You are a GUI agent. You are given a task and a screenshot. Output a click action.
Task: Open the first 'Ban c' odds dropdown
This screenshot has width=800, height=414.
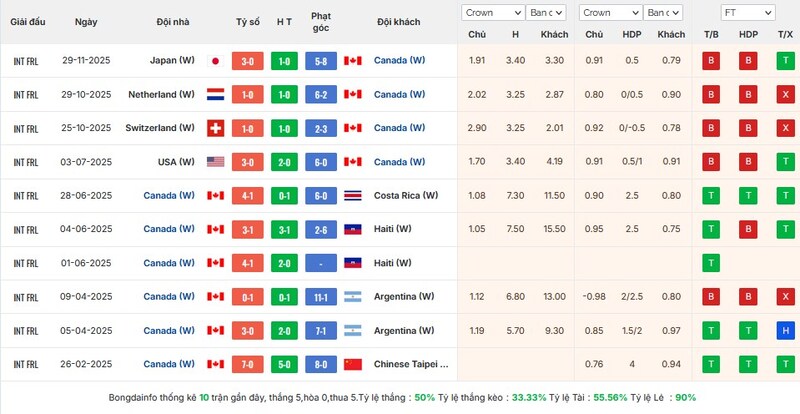[546, 13]
